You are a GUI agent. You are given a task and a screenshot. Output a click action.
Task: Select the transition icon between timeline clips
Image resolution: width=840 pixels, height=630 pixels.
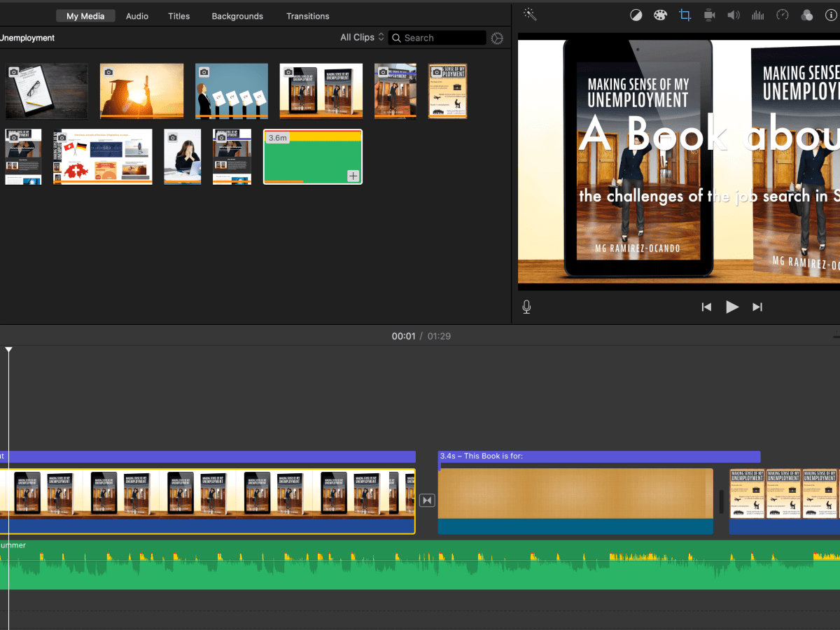[x=427, y=500]
